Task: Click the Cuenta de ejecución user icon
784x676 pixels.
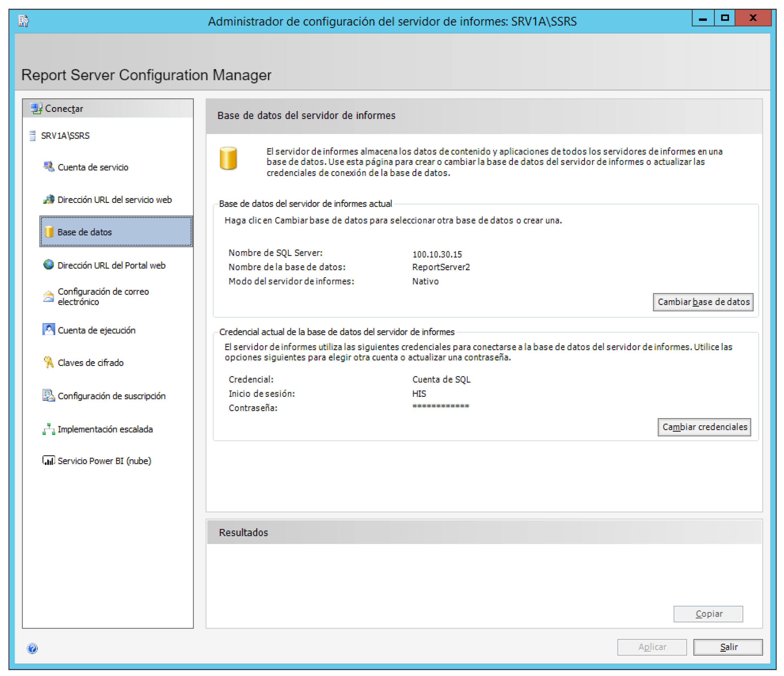Action: pos(48,330)
